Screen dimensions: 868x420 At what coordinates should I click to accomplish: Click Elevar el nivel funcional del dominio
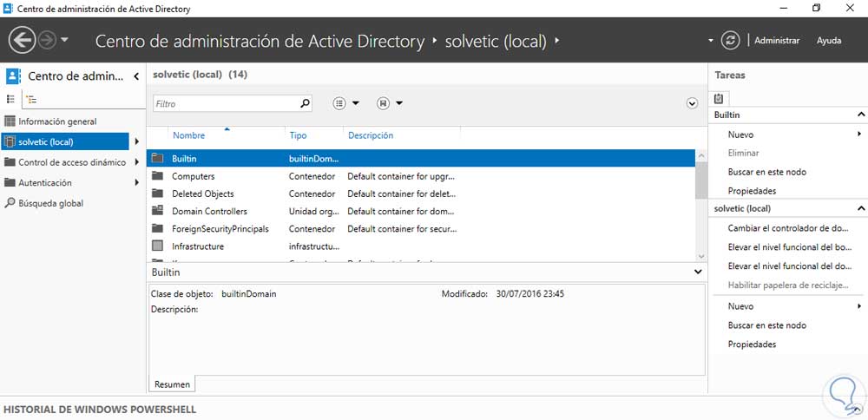(788, 266)
